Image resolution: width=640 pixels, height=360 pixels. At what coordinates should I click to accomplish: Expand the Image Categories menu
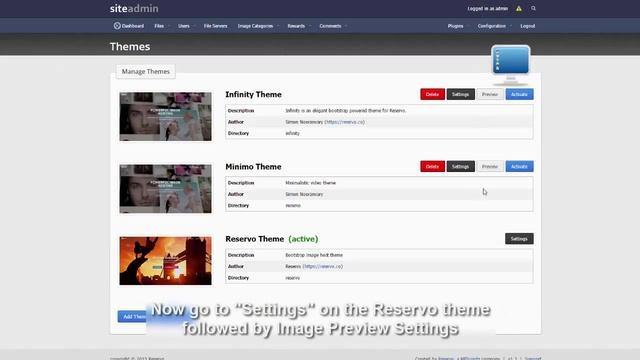pyautogui.click(x=256, y=26)
